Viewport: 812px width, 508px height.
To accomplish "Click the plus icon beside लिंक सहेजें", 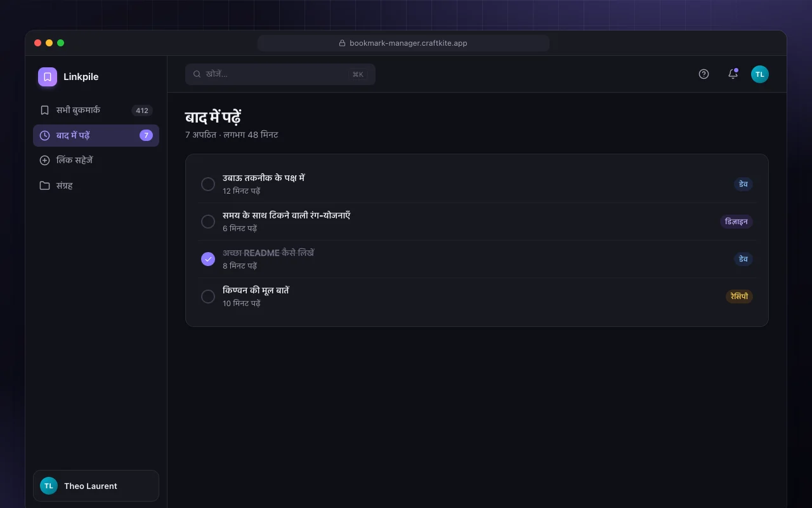I will (44, 161).
